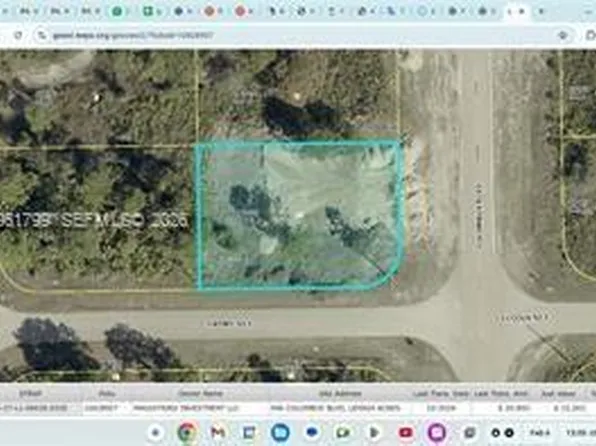Bookmark this page with the star icon
The image size is (596, 446).
563,35
